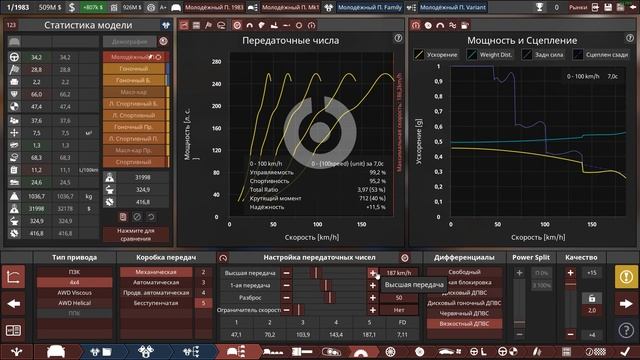Decrease Ограничитель скорости with minus
The width and height of the screenshot is (640, 360).
pos(287,310)
